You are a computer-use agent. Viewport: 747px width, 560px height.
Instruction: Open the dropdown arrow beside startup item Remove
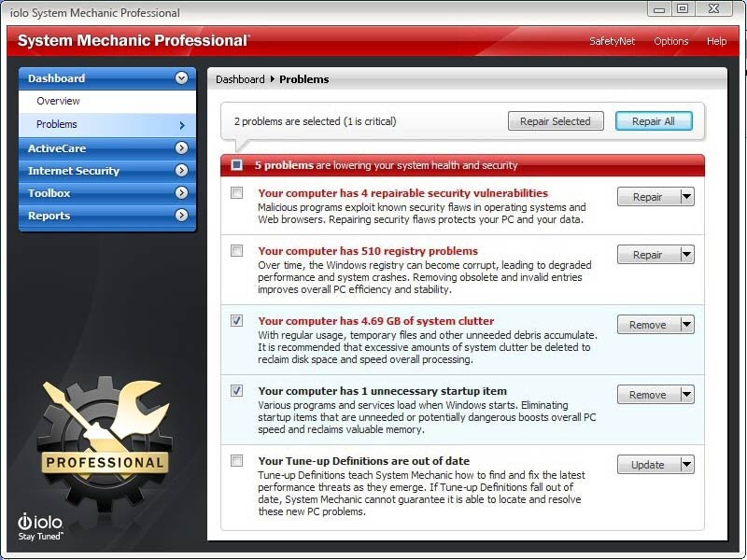[x=686, y=395]
